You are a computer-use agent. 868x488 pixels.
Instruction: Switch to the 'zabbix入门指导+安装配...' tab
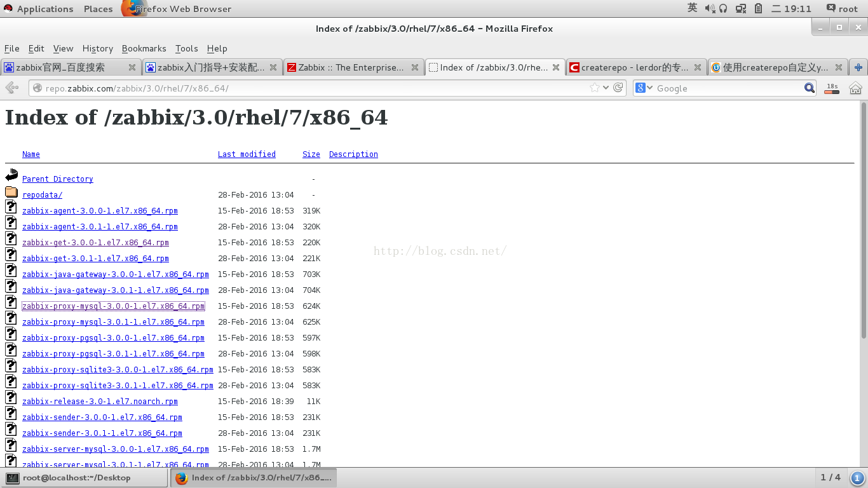[212, 67]
